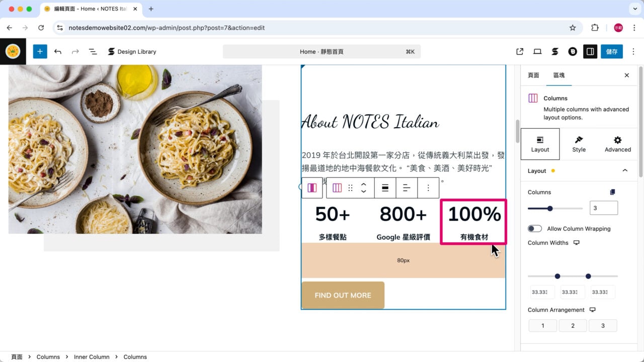Open the Design Library
The height and width of the screenshot is (362, 644).
tap(132, 51)
